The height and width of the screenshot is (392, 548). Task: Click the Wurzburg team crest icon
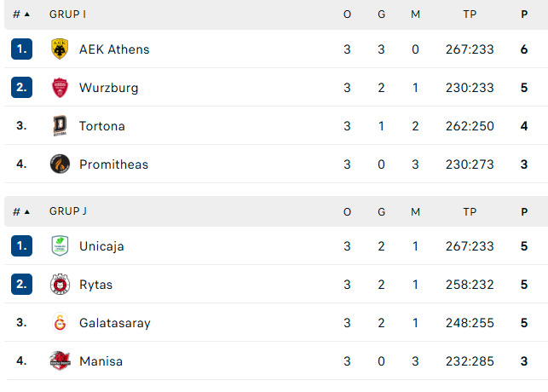(60, 87)
